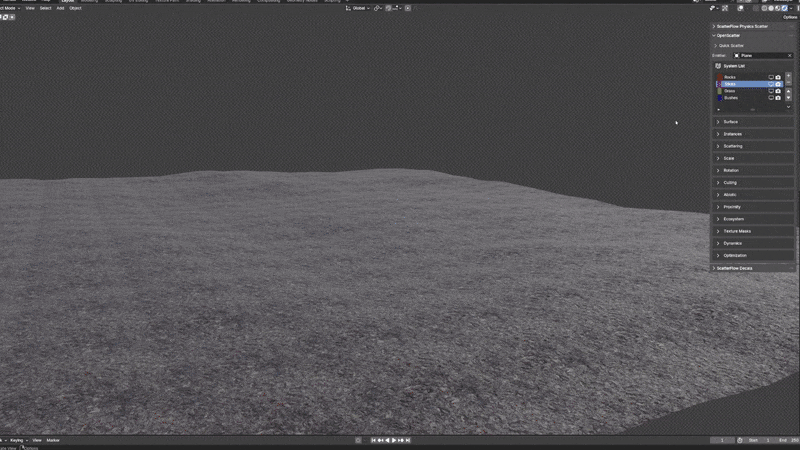Toggle render visibility of Rocks system

click(778, 77)
